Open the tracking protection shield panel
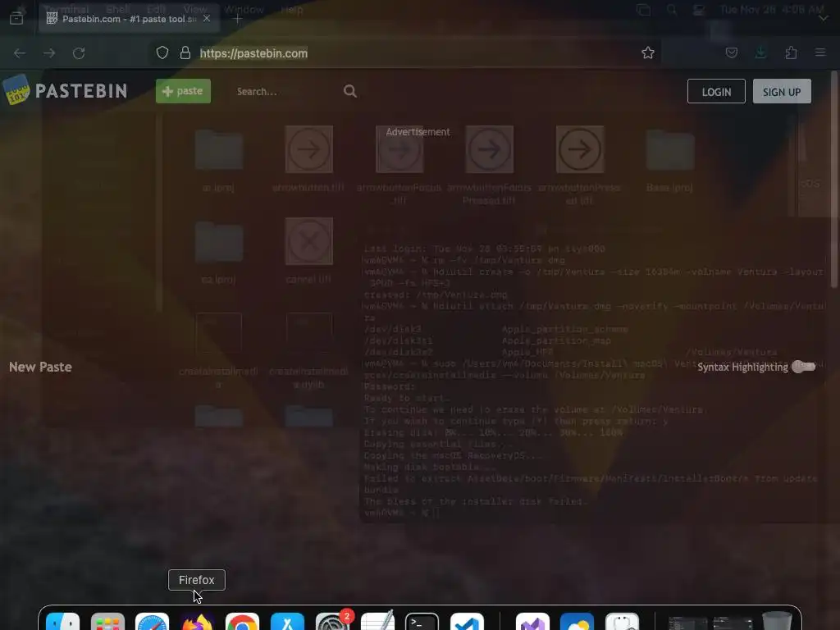This screenshot has width=840, height=630. [x=162, y=52]
